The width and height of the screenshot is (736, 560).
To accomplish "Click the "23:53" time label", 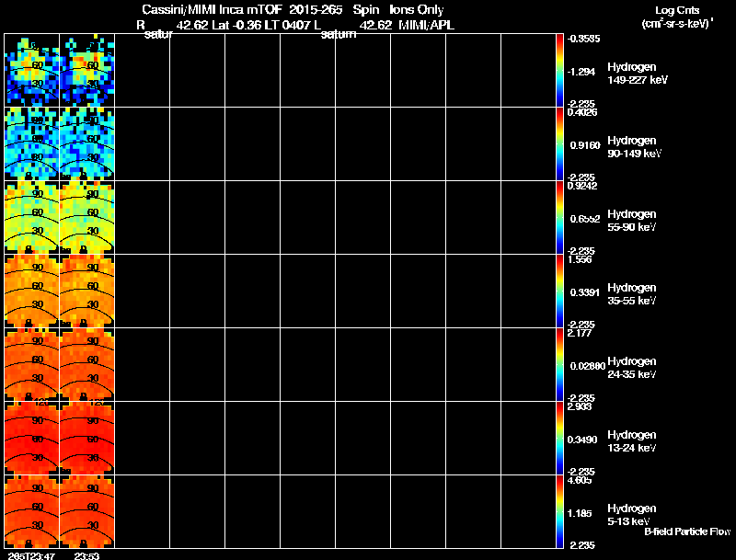I will pos(86,556).
